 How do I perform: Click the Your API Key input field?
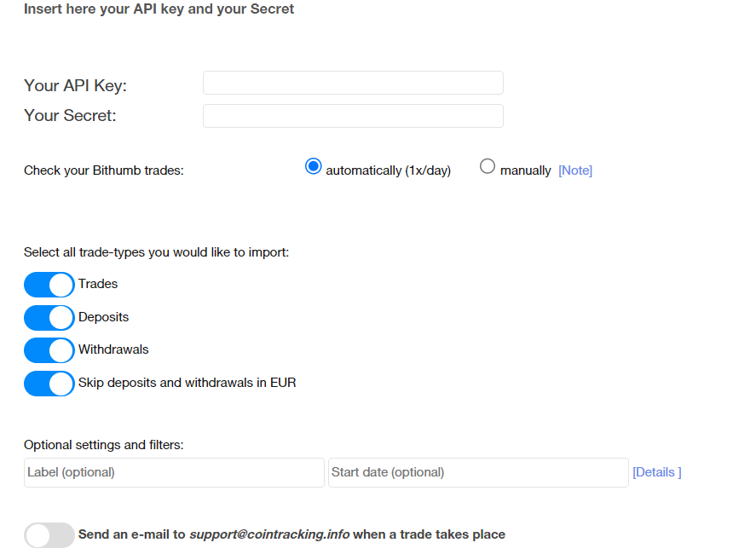coord(353,83)
